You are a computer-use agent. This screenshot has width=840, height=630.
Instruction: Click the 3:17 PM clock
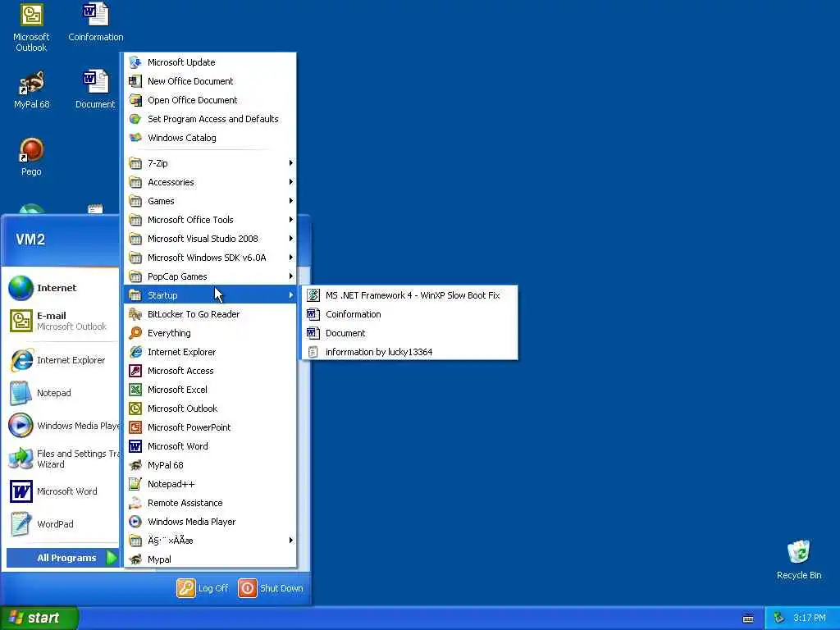(810, 619)
